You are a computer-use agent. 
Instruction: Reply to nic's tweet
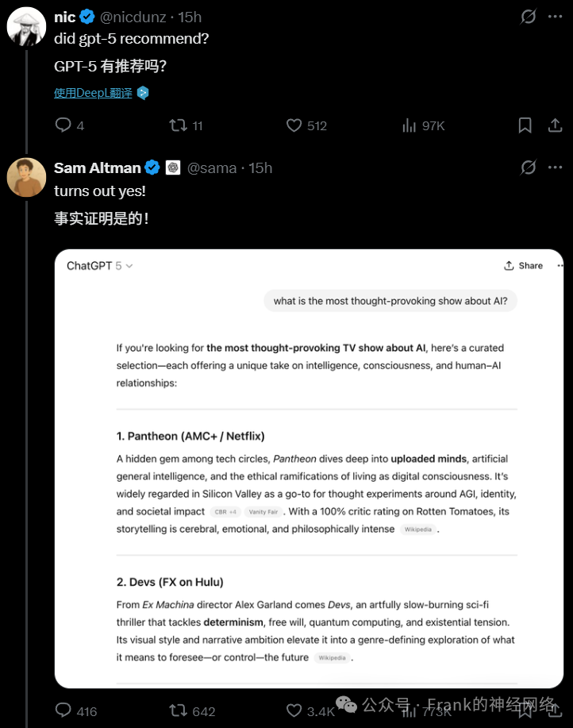(x=63, y=125)
